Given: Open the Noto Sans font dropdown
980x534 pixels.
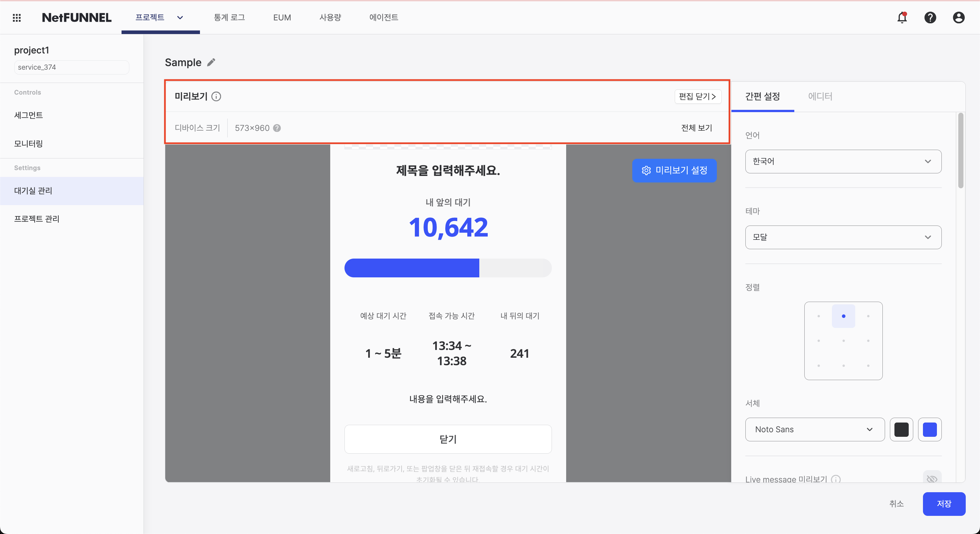Looking at the screenshot, I should (x=814, y=429).
